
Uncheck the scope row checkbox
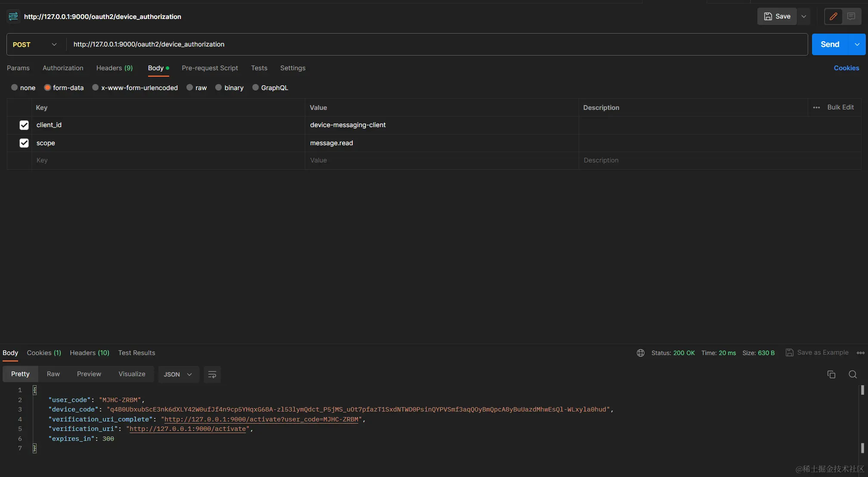point(24,143)
